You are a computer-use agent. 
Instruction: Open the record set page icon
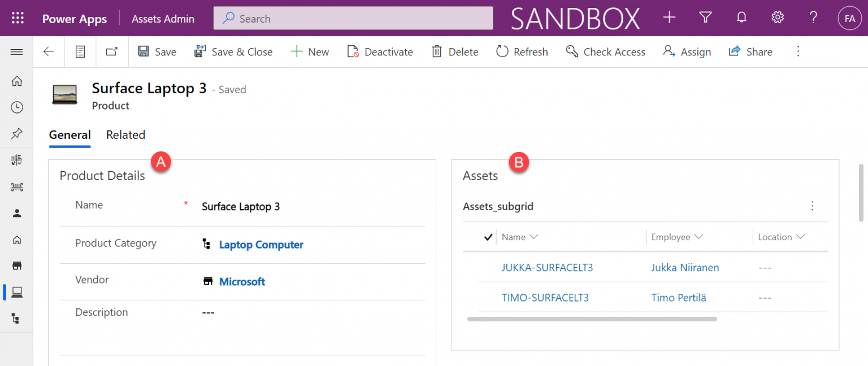[80, 52]
